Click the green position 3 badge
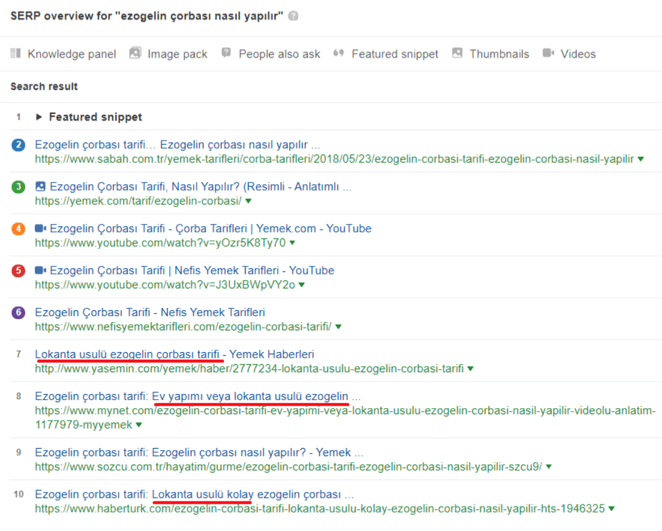 (18, 187)
